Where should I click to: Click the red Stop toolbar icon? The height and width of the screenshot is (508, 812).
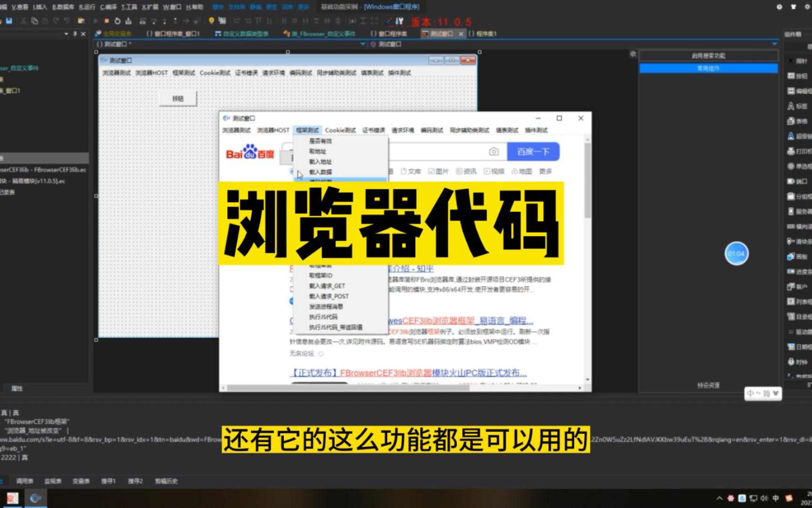coord(107,21)
